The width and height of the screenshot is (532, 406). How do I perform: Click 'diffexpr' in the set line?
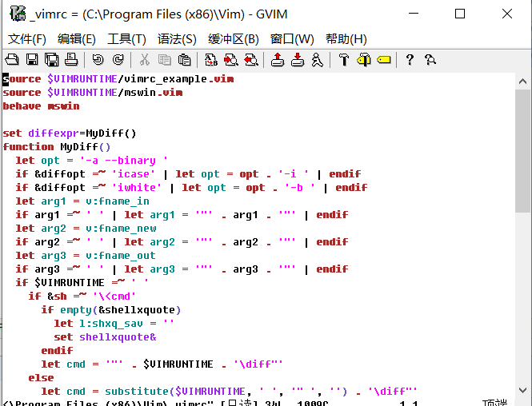54,133
